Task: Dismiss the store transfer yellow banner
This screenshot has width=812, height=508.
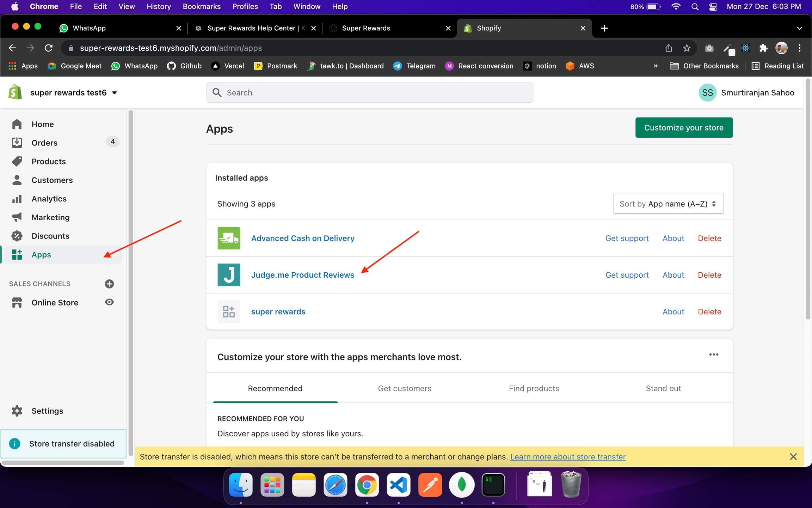Action: pos(793,456)
